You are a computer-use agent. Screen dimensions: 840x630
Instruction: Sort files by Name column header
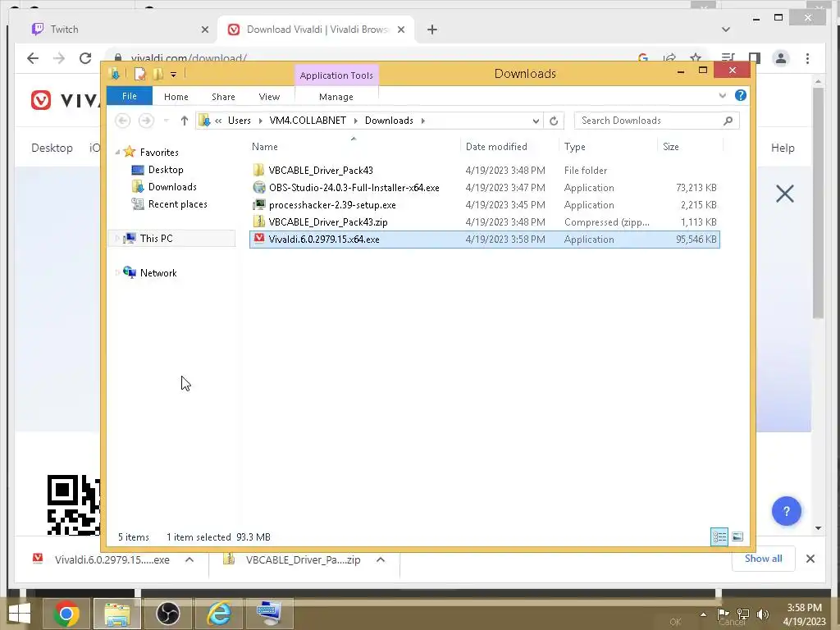265,147
